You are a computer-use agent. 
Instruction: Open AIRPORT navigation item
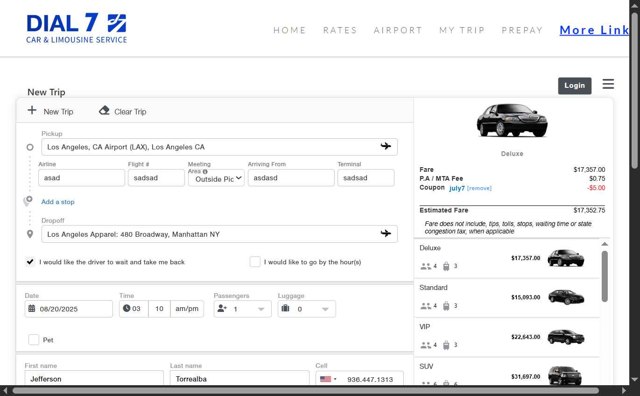coord(398,30)
